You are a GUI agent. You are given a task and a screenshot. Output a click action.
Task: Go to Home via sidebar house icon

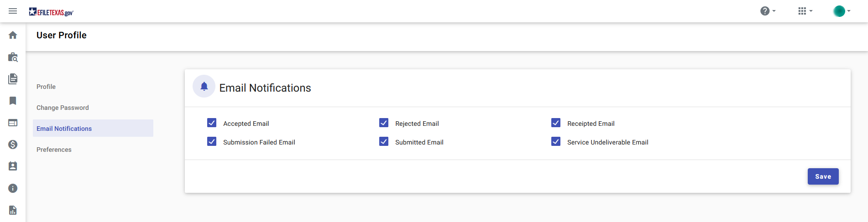coord(13,35)
